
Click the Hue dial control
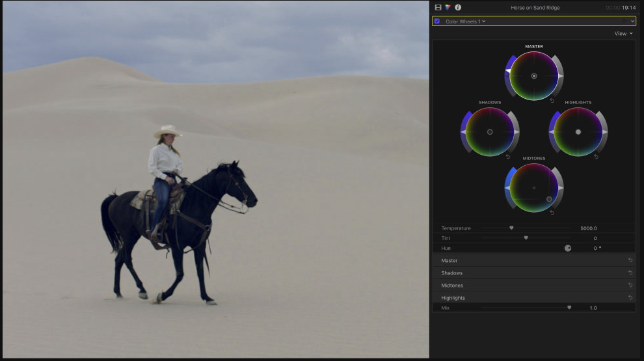tap(568, 248)
